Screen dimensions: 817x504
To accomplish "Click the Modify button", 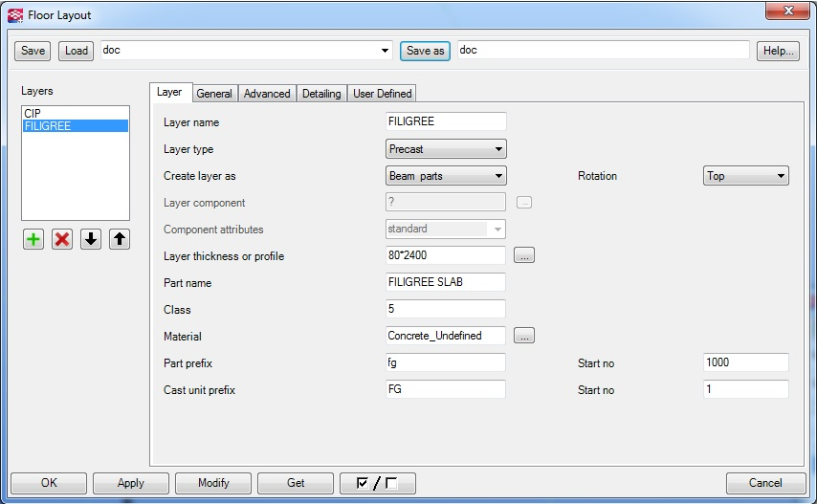I will point(213,483).
